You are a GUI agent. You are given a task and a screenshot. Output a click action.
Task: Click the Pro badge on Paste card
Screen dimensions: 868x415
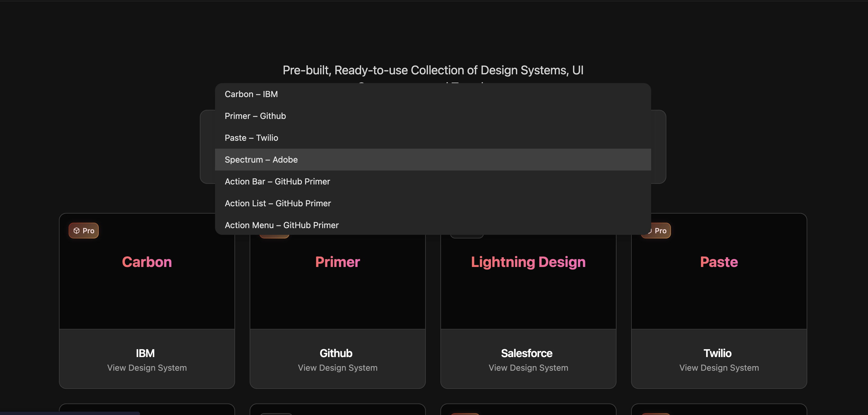coord(661,231)
